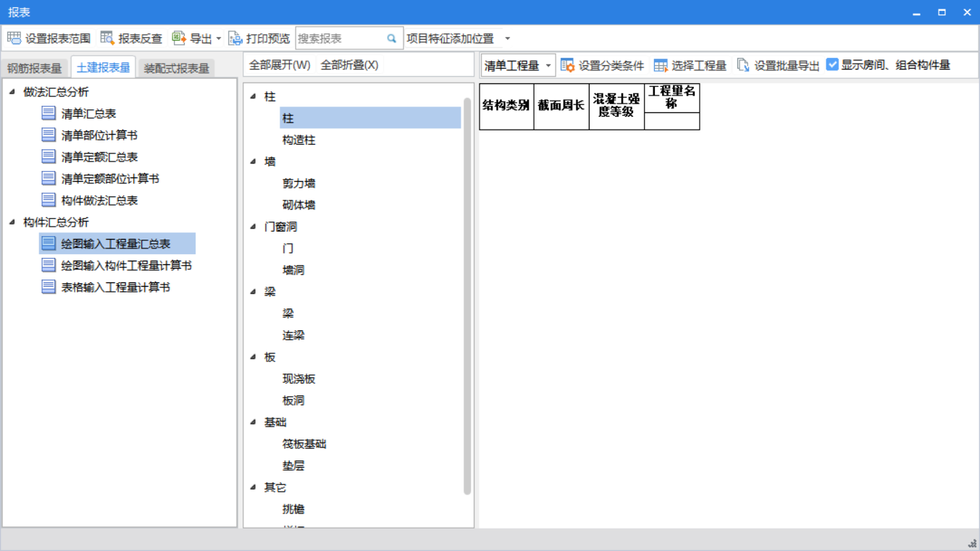Click the magnifier icon in search box
The image size is (980, 551).
click(392, 38)
